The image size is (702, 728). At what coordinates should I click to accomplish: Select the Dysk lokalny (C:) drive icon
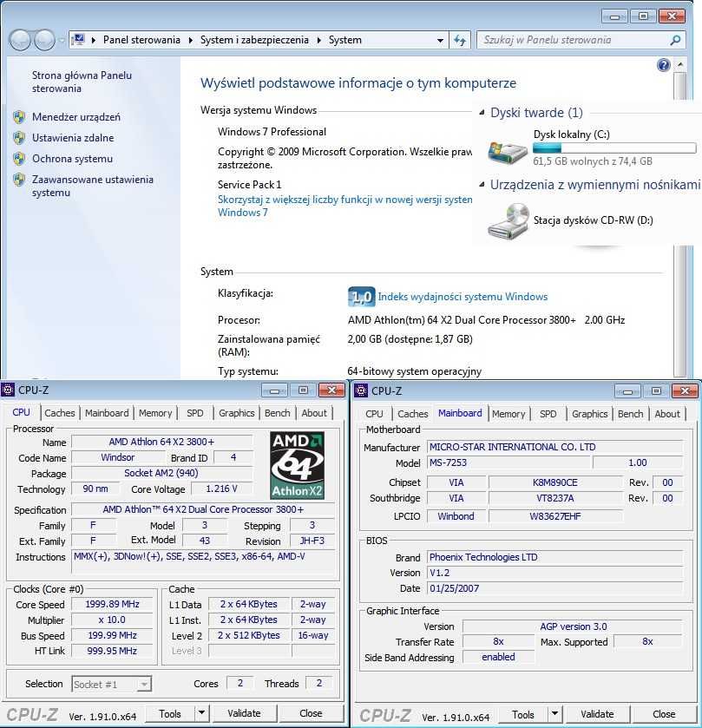508,153
